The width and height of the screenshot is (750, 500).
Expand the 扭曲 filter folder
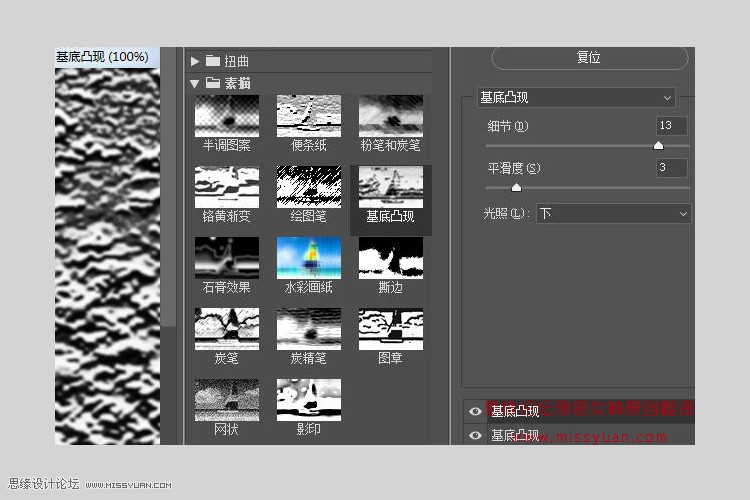194,61
